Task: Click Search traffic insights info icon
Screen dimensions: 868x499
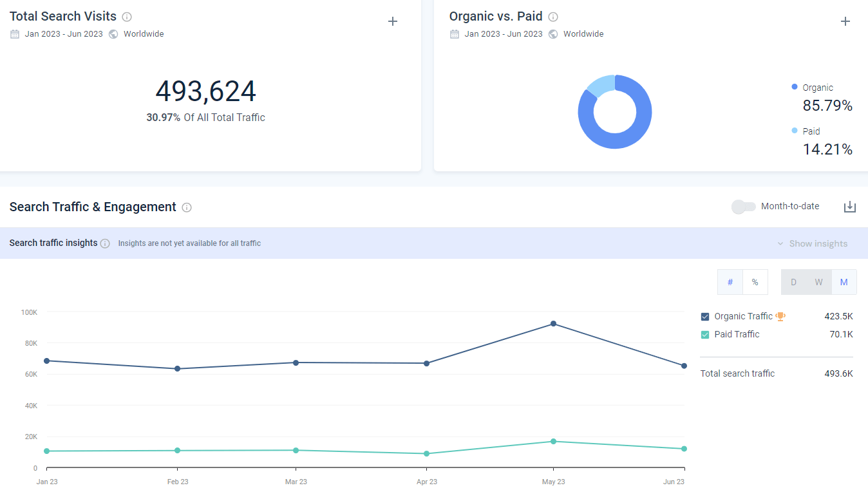Action: pos(105,243)
